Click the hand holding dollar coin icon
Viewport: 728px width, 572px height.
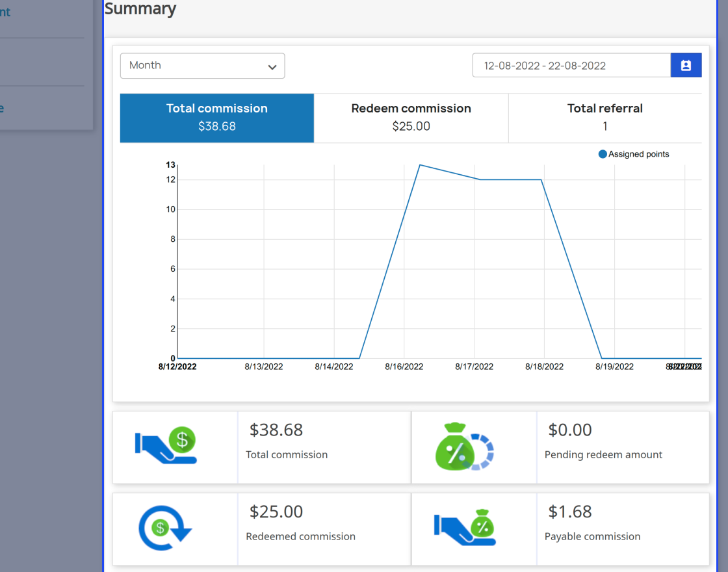pos(166,445)
